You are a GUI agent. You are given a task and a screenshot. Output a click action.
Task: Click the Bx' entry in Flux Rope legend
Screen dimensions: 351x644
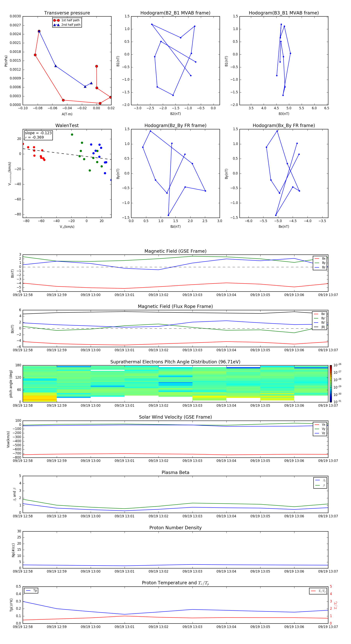click(320, 314)
